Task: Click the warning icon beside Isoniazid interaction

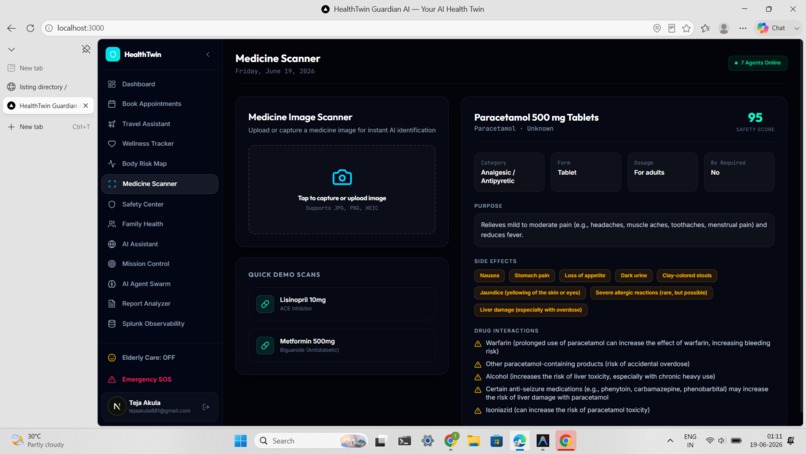Action: click(x=478, y=410)
